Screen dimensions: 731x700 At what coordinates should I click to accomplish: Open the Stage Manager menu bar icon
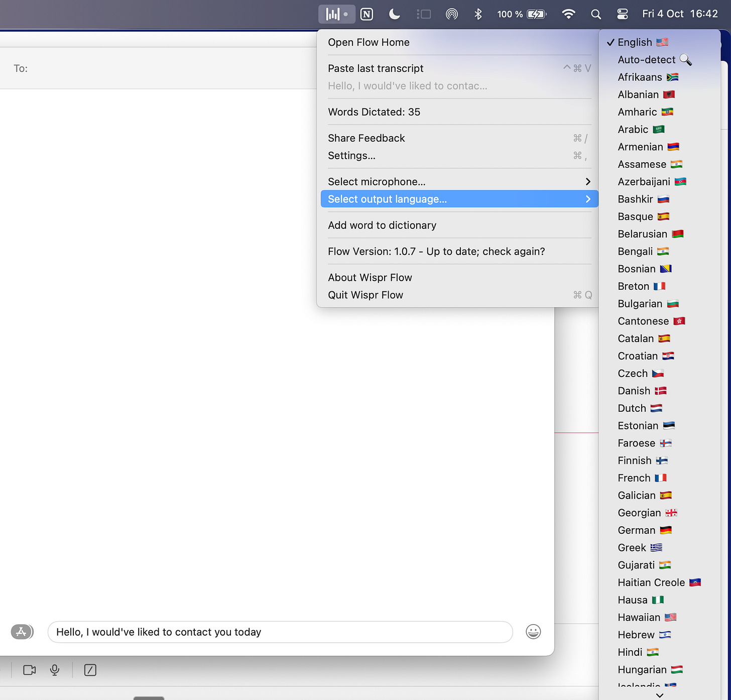point(424,14)
